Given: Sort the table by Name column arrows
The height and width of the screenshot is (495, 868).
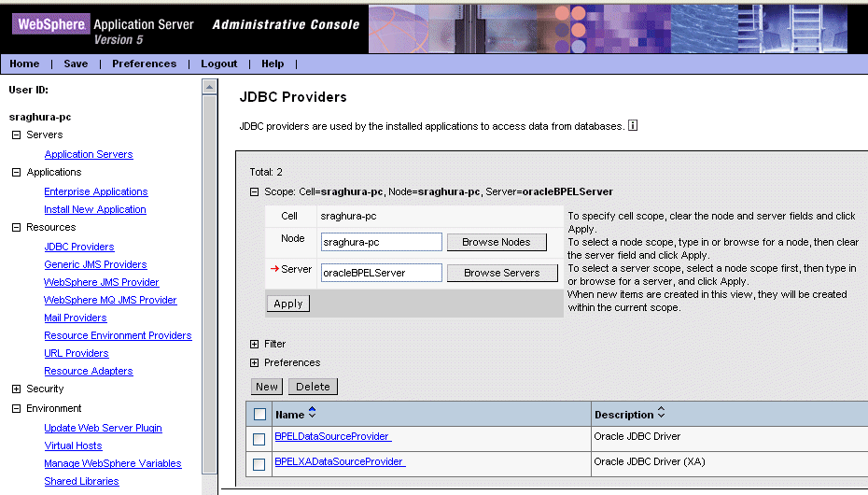Looking at the screenshot, I should pyautogui.click(x=313, y=413).
